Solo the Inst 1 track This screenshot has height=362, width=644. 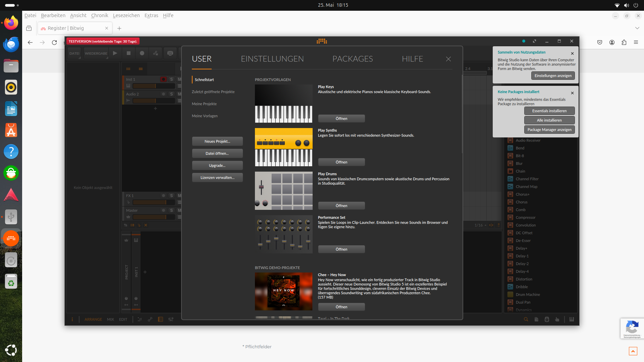point(171,79)
